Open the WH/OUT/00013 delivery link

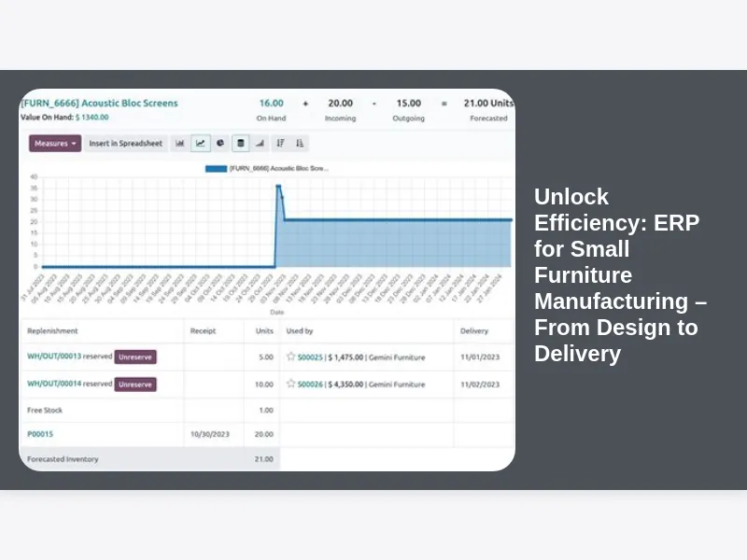coord(54,357)
